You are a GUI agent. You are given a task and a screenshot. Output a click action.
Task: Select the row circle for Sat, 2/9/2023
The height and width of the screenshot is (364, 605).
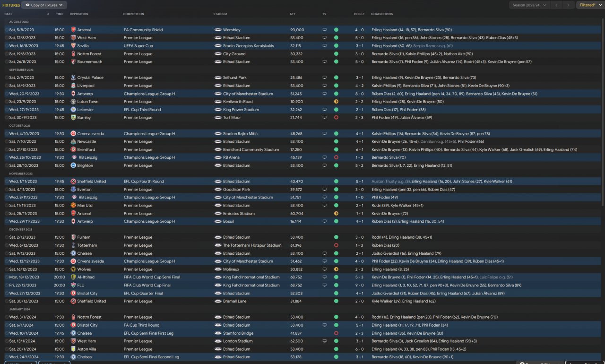pyautogui.click(x=7, y=78)
